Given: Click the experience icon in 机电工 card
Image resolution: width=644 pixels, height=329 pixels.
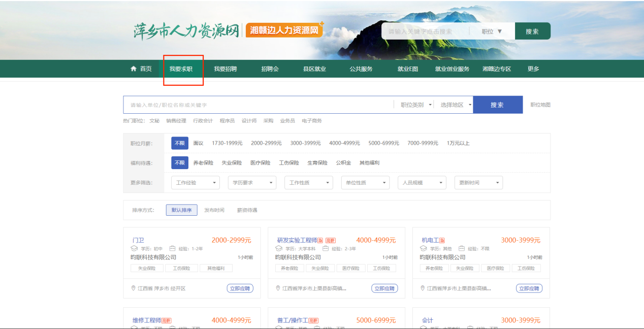Looking at the screenshot, I should (x=462, y=249).
